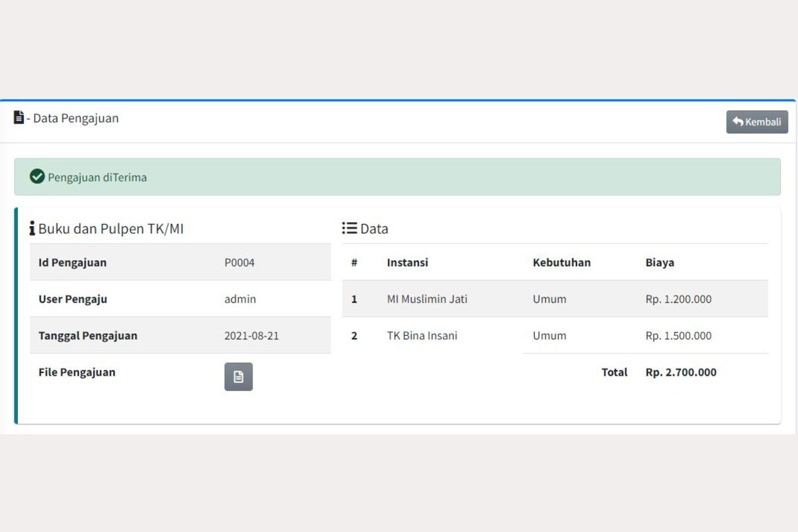798x532 pixels.
Task: Select the Pengajuan diTerima alert text
Action: tap(97, 178)
